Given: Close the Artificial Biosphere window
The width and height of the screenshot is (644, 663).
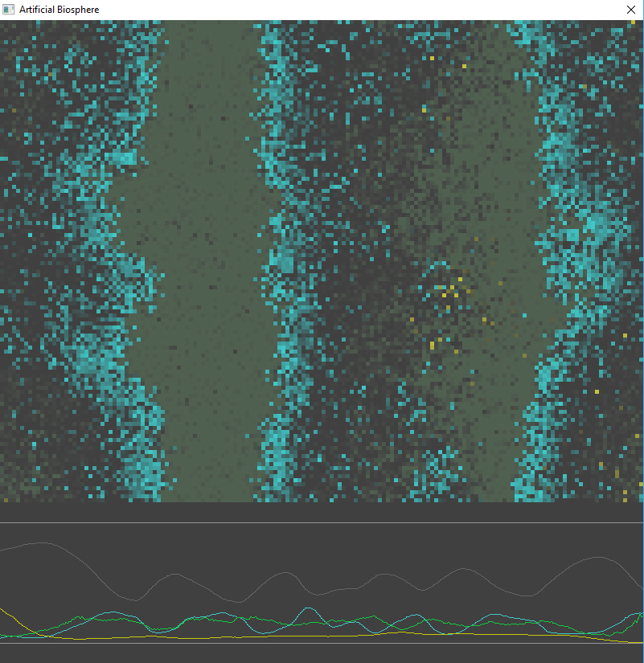Looking at the screenshot, I should point(631,10).
